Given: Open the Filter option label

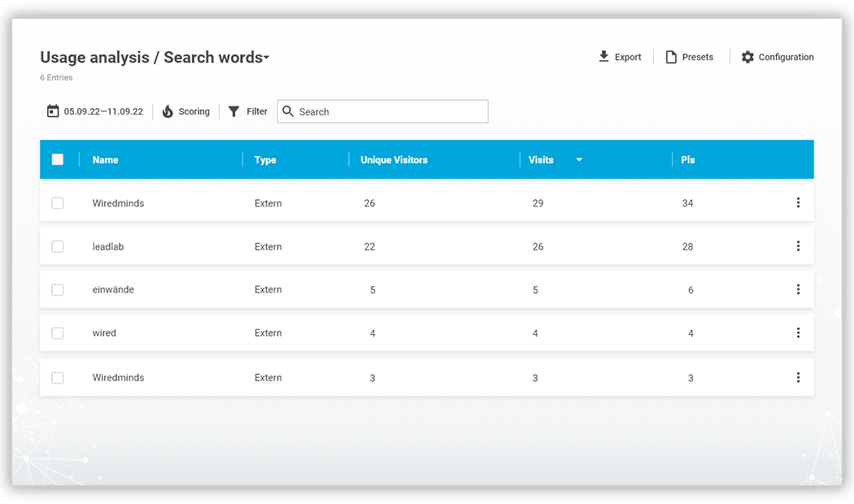Looking at the screenshot, I should (256, 111).
